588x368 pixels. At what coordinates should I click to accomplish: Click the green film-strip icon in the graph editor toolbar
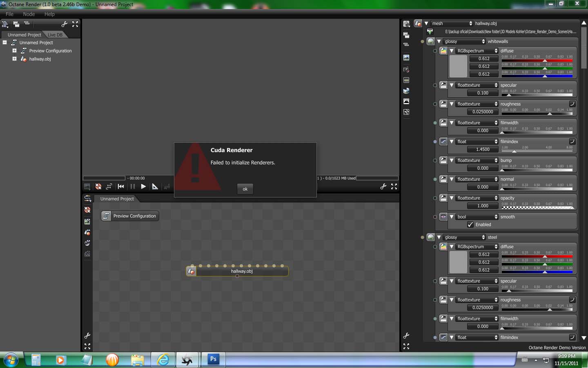click(87, 221)
